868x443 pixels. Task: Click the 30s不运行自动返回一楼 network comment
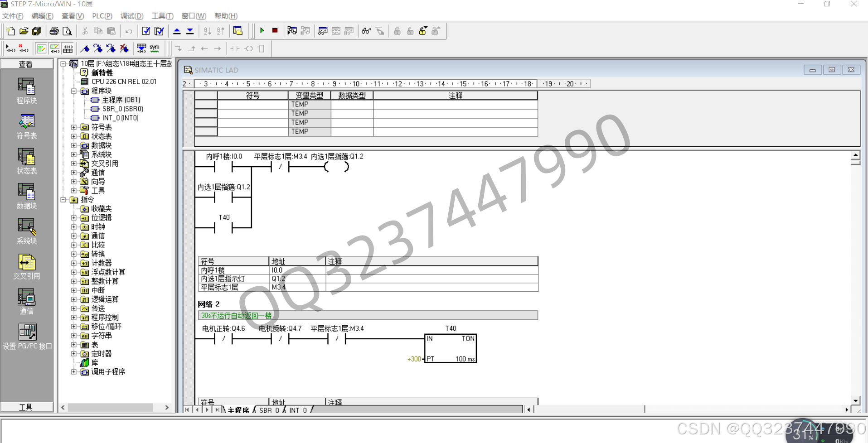[368, 315]
